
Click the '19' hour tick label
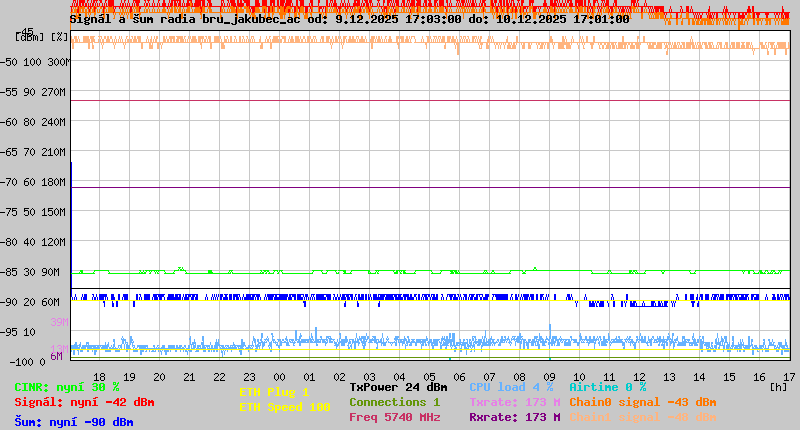coord(130,377)
